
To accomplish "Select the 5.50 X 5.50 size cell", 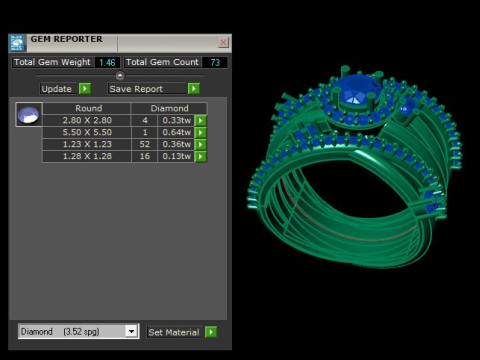I will coord(87,132).
